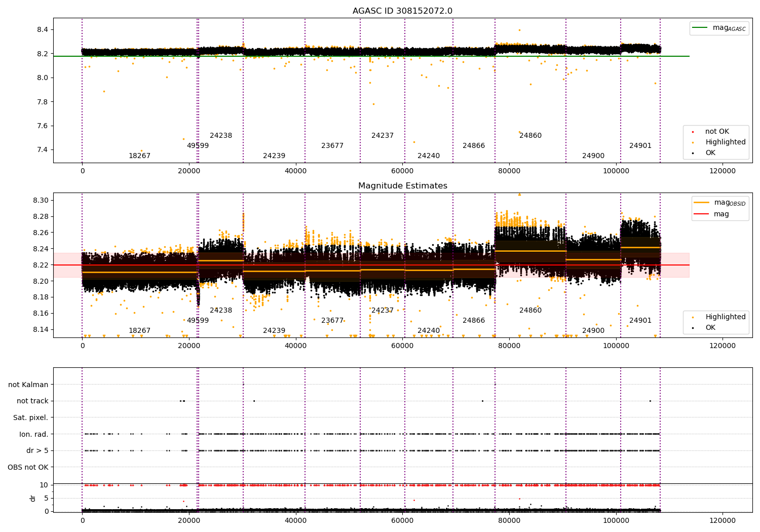Click the red line swatch beside 'mag' legend entry
The image size is (760, 532).
point(702,214)
